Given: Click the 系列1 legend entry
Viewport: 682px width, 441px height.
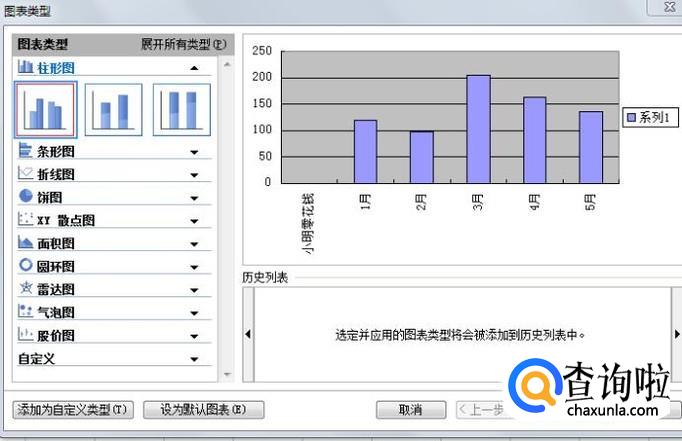Looking at the screenshot, I should (651, 117).
